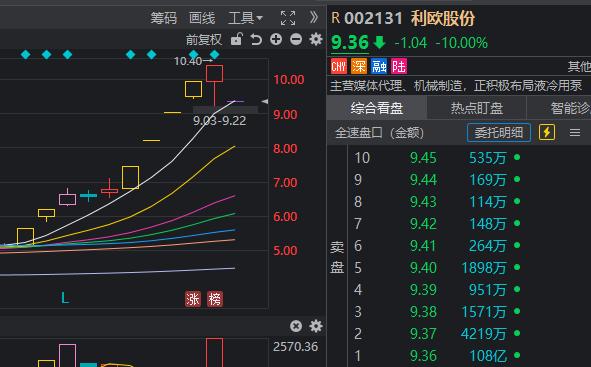Select sell level 2 price 9.37
The height and width of the screenshot is (367, 591).
coord(423,334)
